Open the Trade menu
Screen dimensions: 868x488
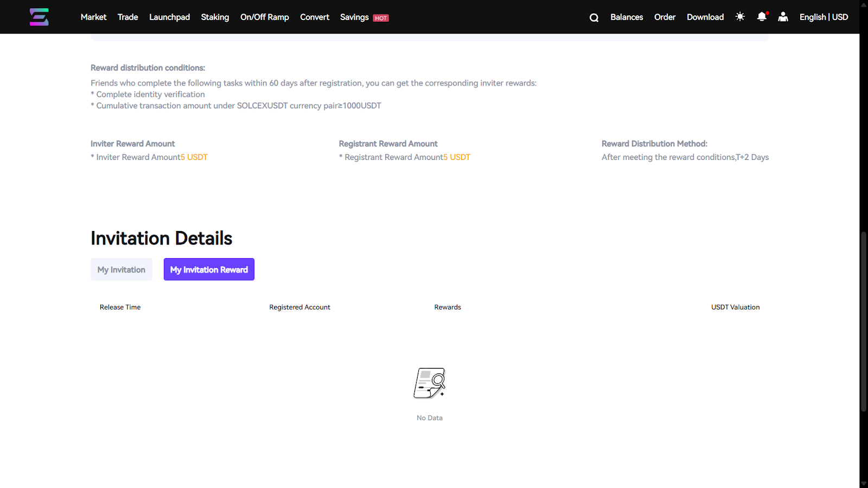point(127,17)
